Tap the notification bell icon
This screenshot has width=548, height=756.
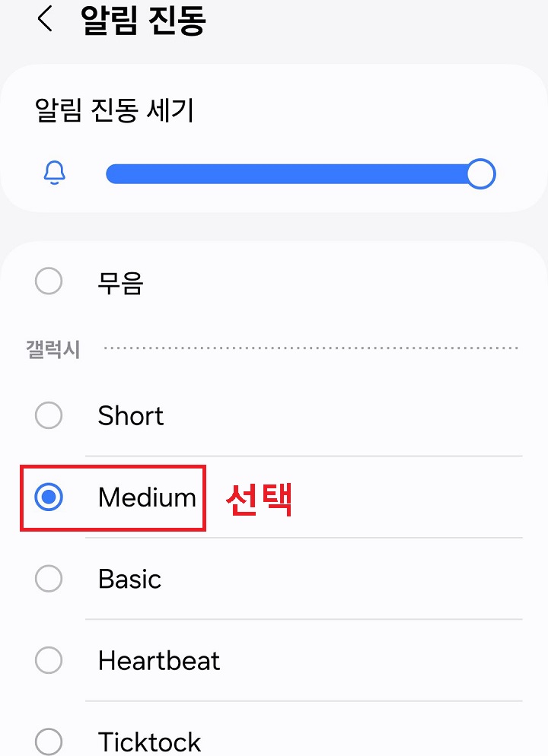tap(53, 173)
